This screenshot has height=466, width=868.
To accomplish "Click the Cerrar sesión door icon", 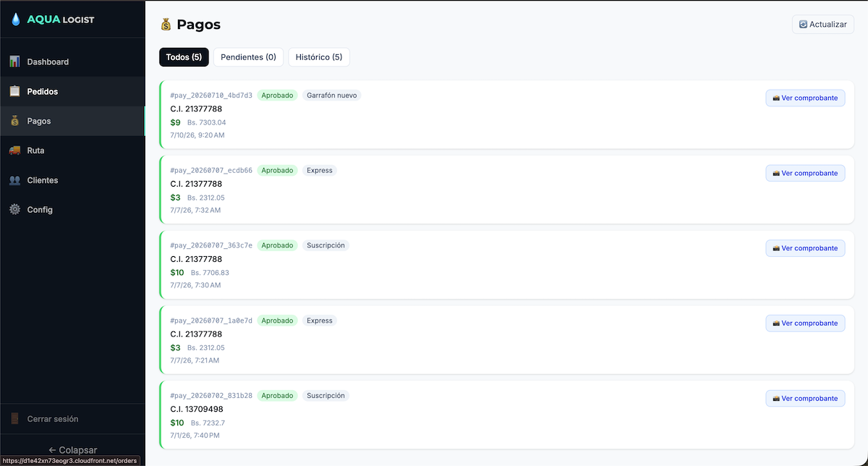I will point(14,419).
